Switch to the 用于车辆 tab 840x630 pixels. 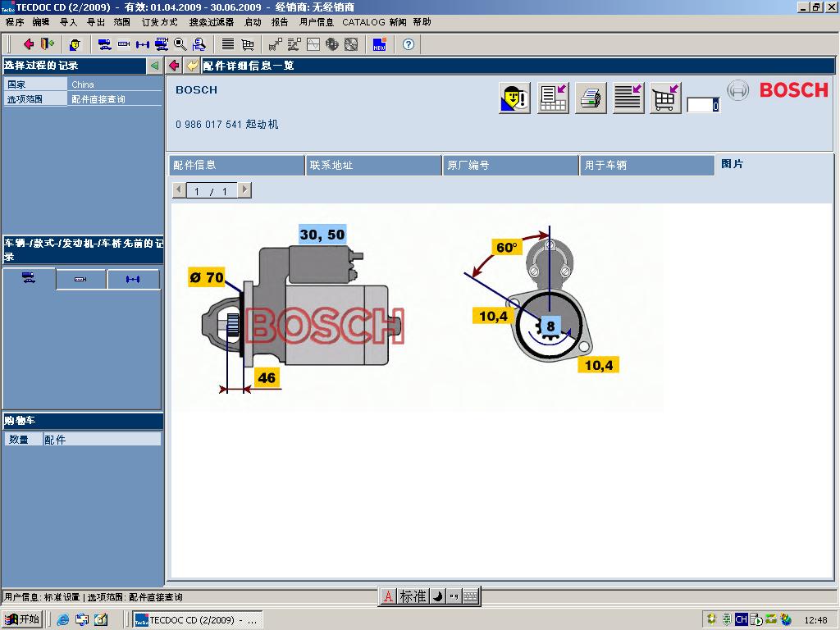pos(647,165)
